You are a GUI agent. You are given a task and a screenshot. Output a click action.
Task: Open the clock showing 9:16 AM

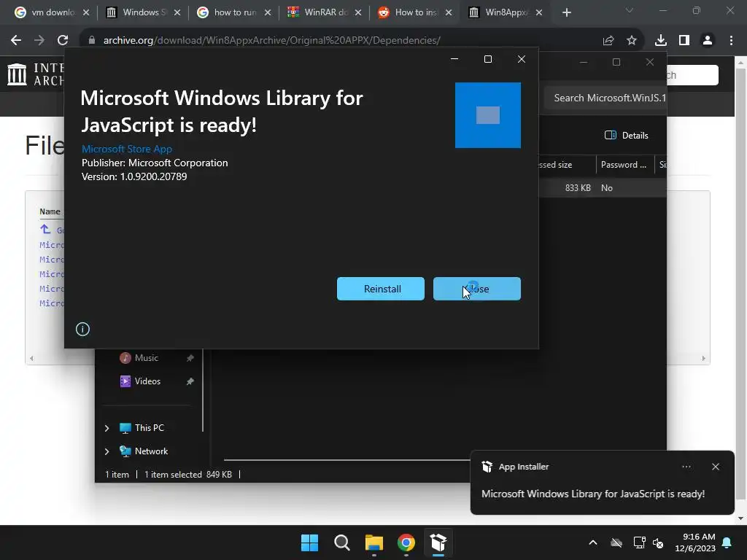[695, 542]
